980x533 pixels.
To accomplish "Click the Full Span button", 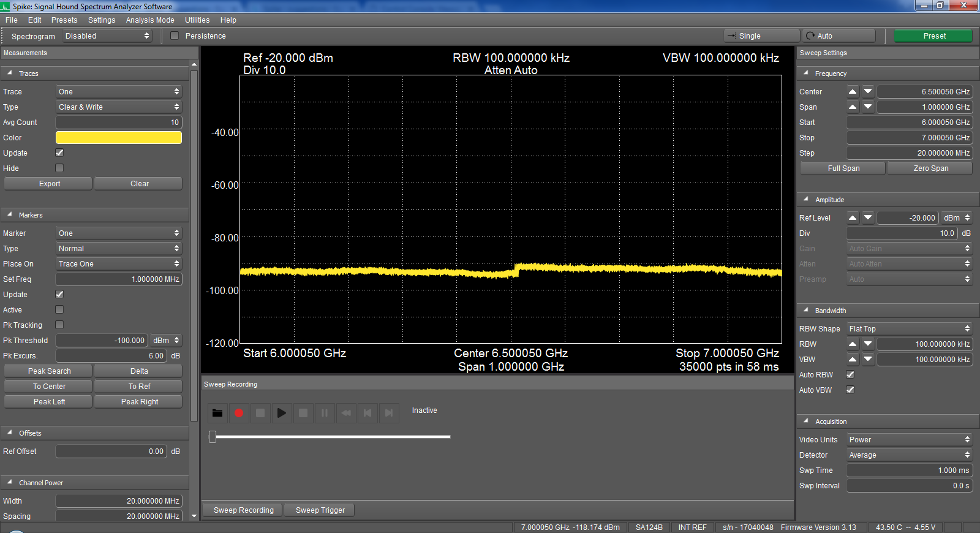I will tap(843, 168).
